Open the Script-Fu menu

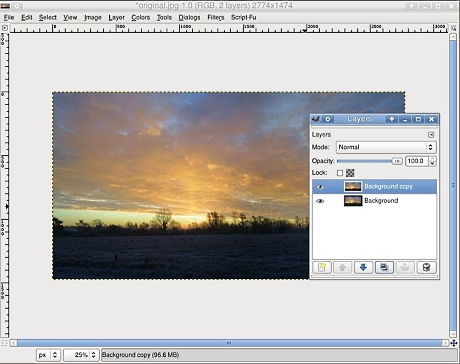coord(244,17)
